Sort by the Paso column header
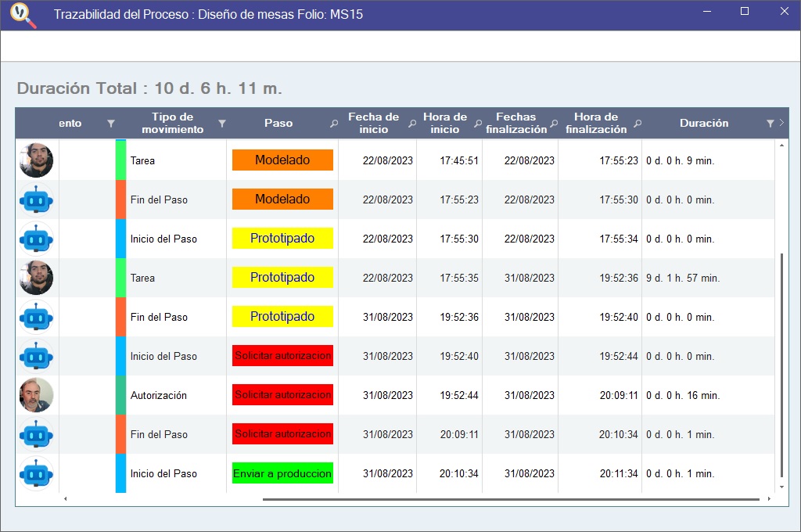 click(278, 123)
